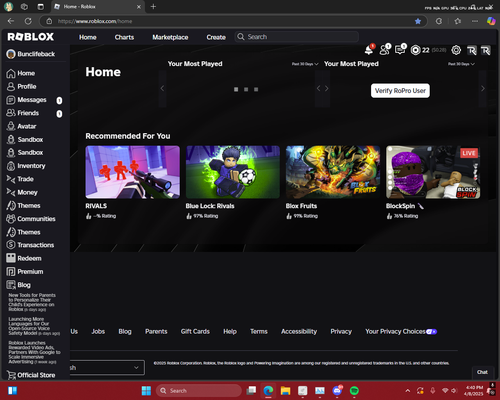Open Transactions in the sidebar

coord(36,245)
